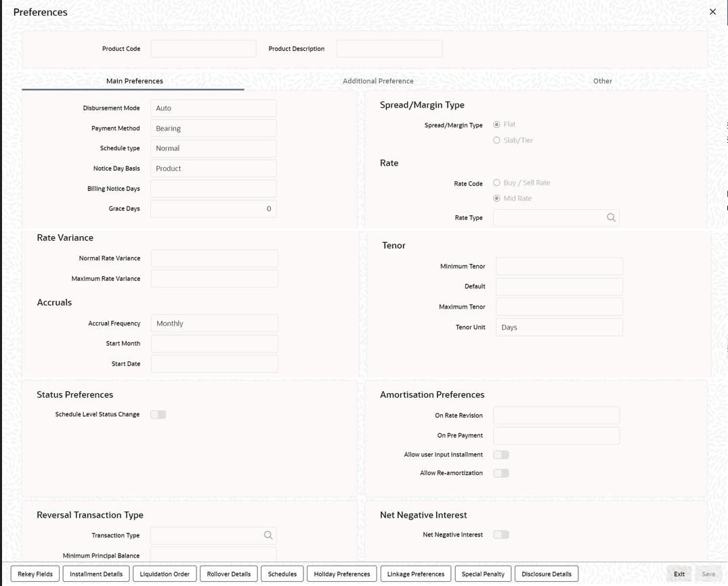The width and height of the screenshot is (728, 586).
Task: Open the Disbursement Mode dropdown showing Auto
Action: pos(213,108)
